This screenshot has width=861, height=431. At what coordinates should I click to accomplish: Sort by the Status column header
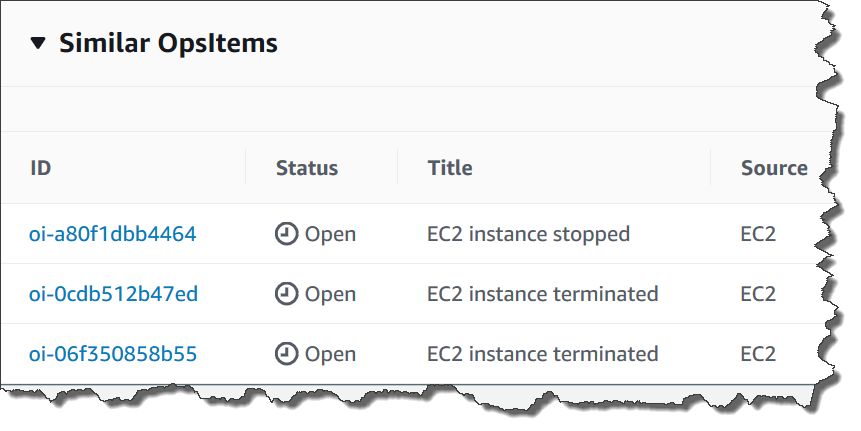coord(307,168)
